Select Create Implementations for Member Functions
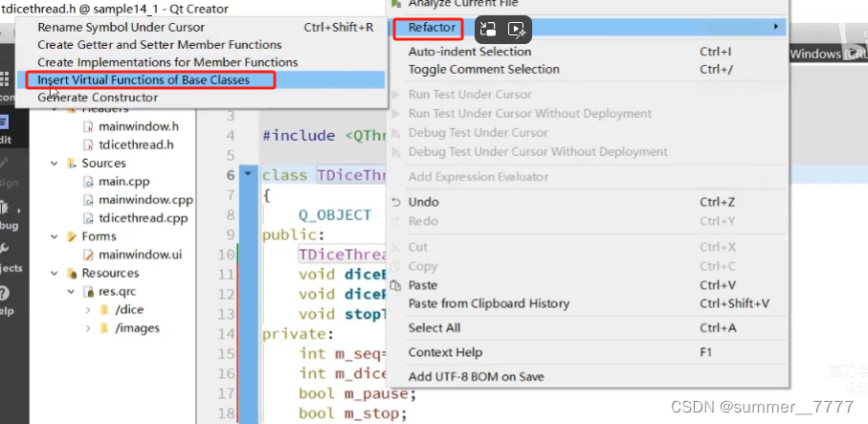The height and width of the screenshot is (424, 868). point(200,62)
